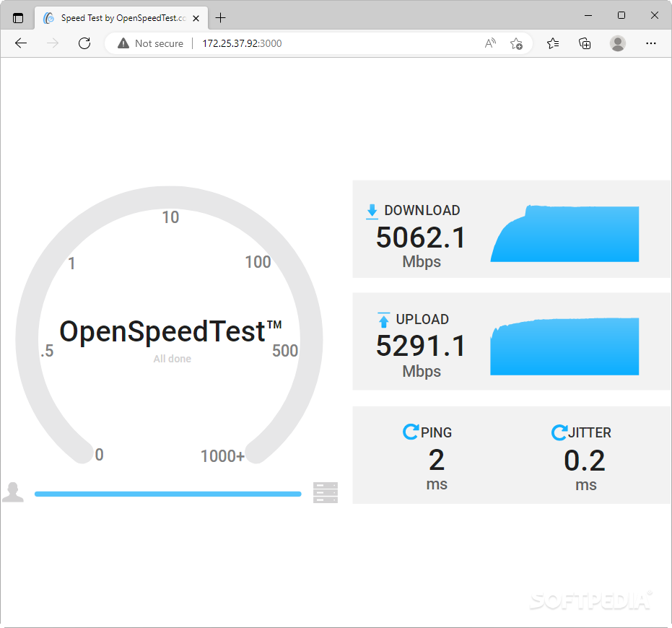Click the Not secure label
672x628 pixels.
(x=159, y=43)
